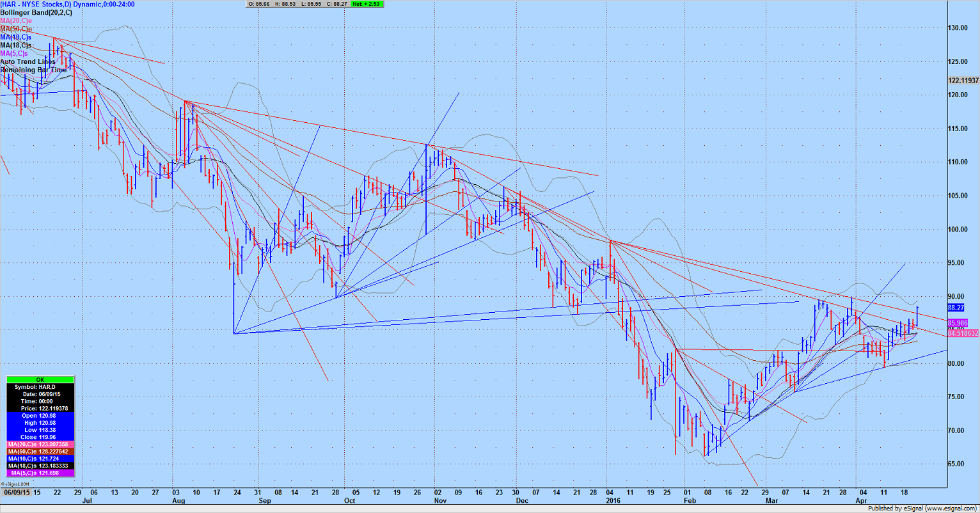The width and height of the screenshot is (980, 513).
Task: Click the green OK button in cursor window
Action: pyautogui.click(x=40, y=380)
